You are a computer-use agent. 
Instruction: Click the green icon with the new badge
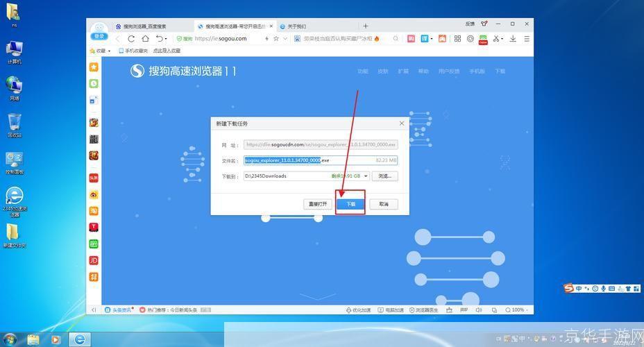pos(483,40)
